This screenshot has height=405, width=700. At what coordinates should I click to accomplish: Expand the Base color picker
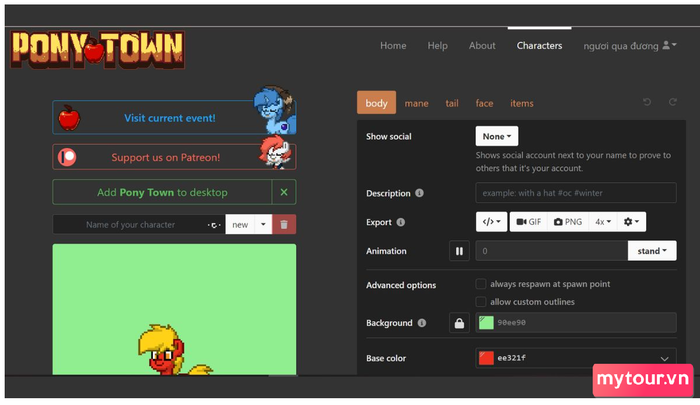pos(664,359)
